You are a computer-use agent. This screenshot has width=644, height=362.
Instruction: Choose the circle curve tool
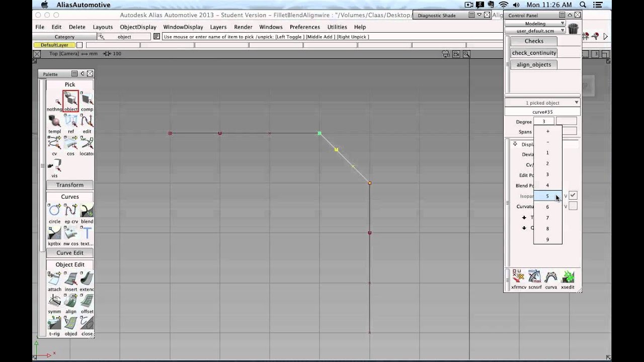pos(54,213)
